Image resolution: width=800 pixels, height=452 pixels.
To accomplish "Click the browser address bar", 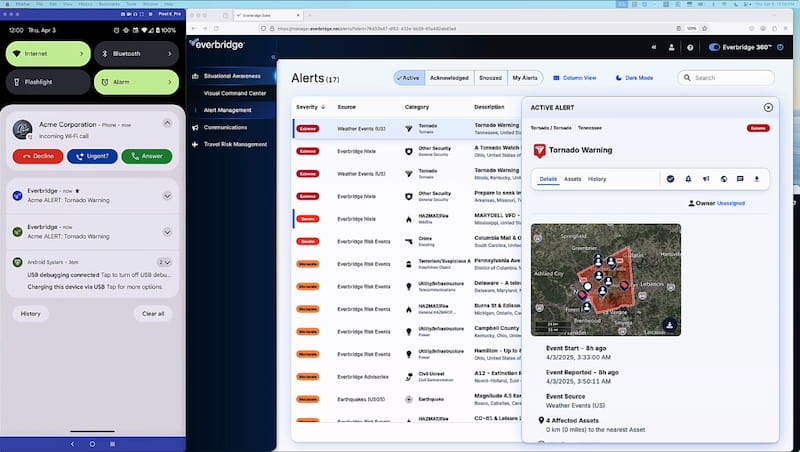I will (x=469, y=29).
